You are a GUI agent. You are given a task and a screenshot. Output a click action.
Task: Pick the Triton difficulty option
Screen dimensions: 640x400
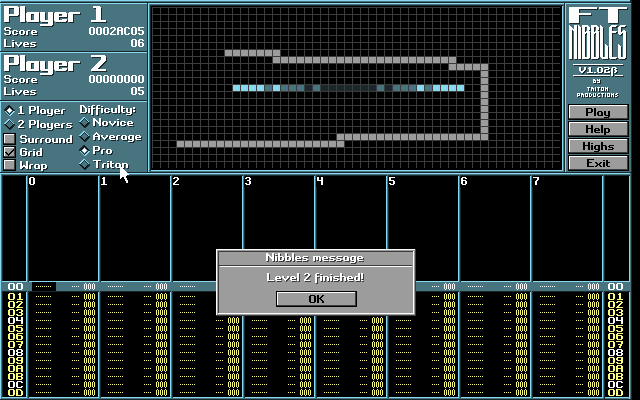(85, 164)
